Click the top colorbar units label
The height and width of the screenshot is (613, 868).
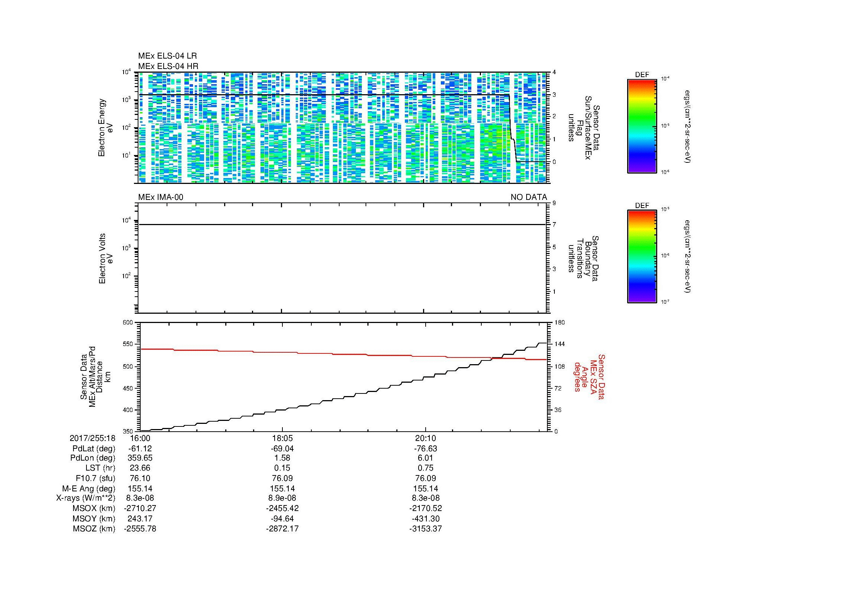[x=688, y=126]
